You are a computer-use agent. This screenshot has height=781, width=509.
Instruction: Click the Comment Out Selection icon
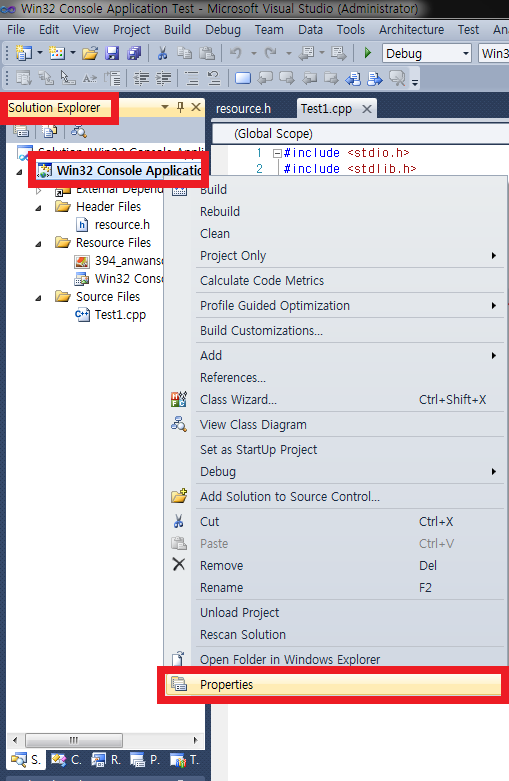coord(192,78)
